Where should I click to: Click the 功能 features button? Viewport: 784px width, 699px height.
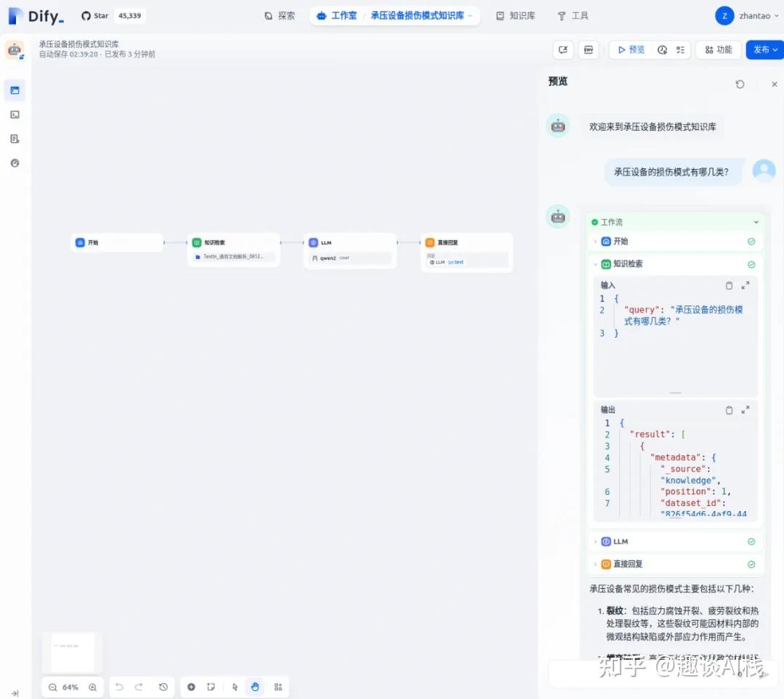point(718,49)
